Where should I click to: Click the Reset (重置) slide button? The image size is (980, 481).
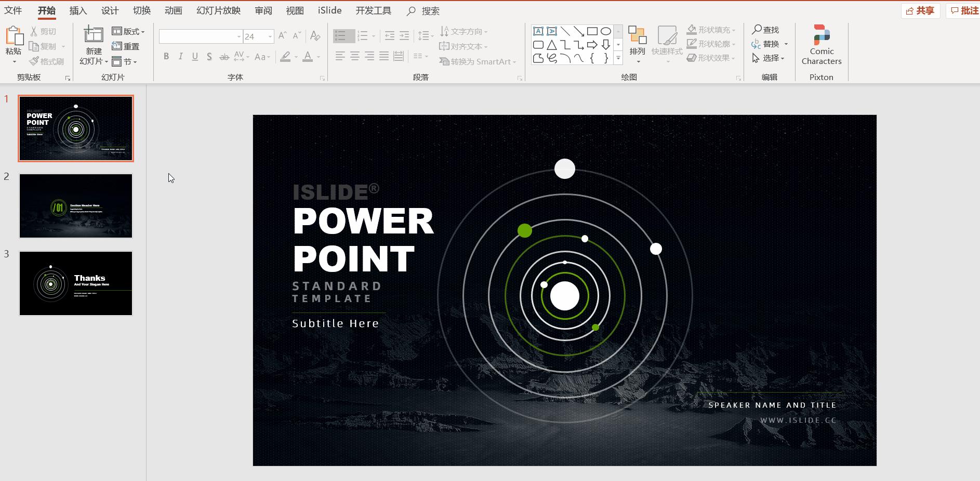[x=126, y=46]
